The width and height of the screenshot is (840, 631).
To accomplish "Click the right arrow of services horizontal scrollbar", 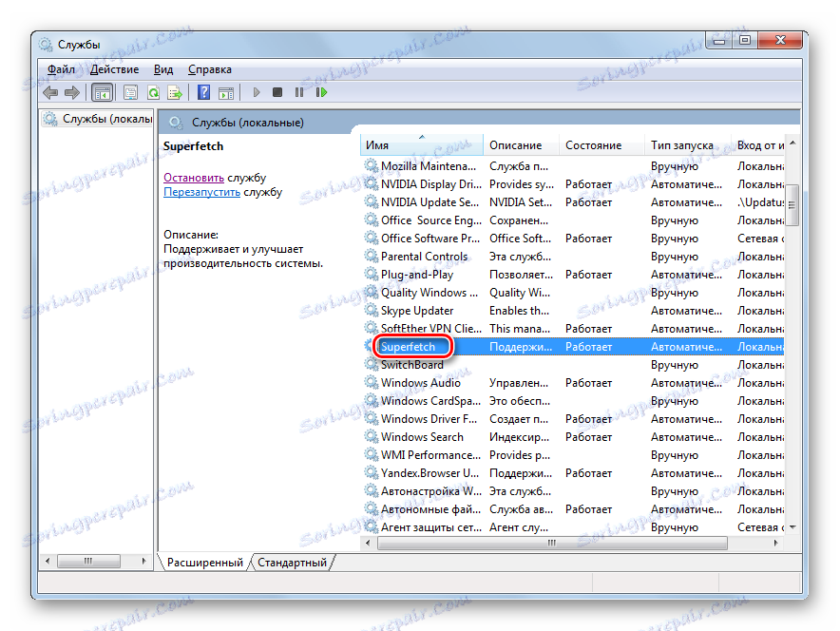I will 776,544.
